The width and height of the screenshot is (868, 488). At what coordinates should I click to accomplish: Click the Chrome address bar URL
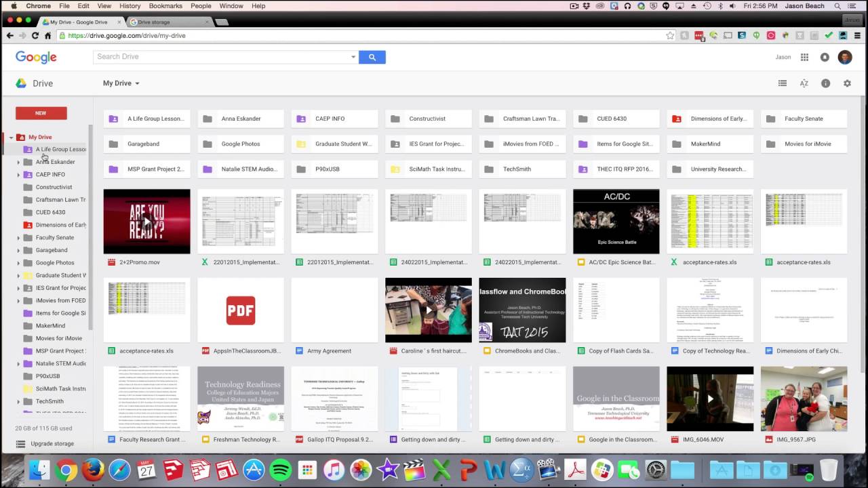tap(127, 35)
